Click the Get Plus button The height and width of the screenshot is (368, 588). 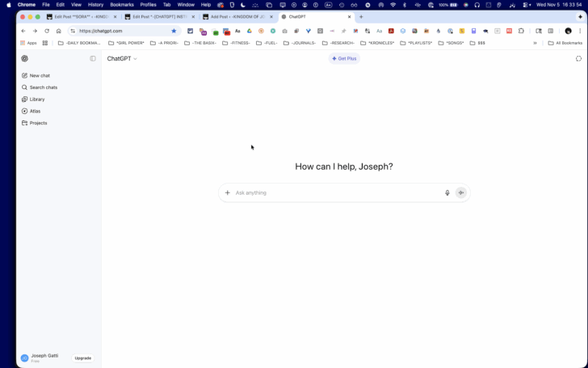point(344,58)
